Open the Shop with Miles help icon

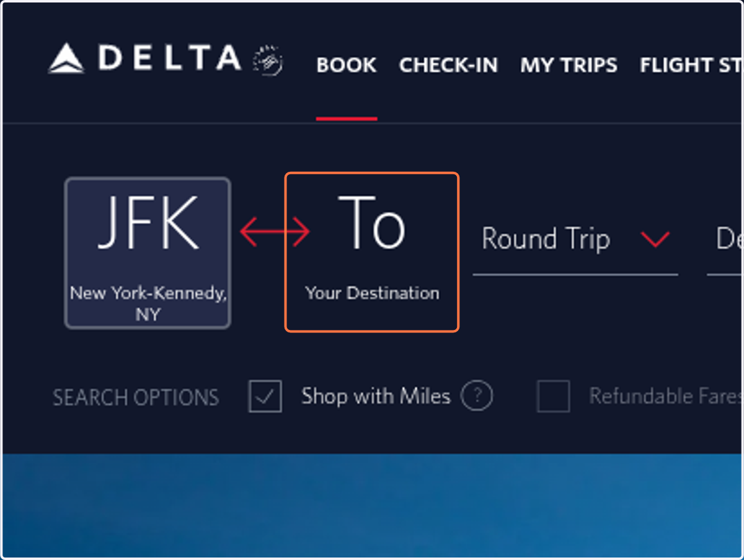pyautogui.click(x=476, y=396)
